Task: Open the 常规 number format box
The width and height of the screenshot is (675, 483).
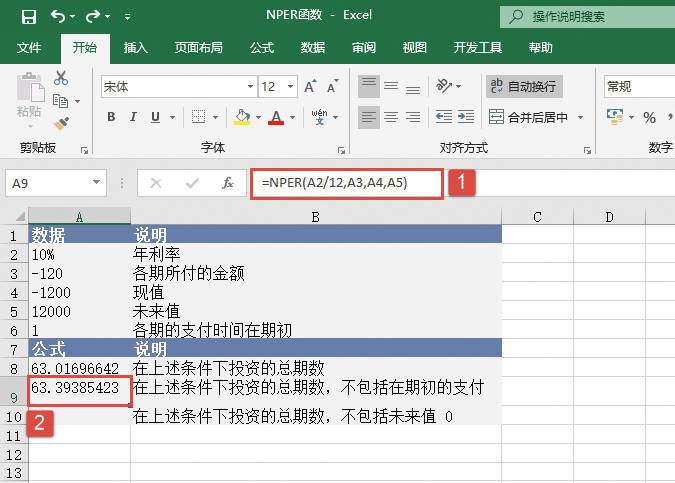Action: click(x=639, y=87)
